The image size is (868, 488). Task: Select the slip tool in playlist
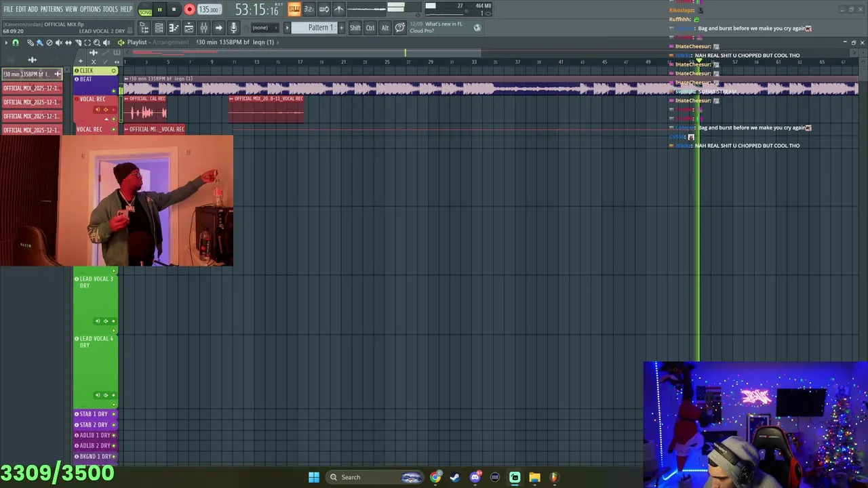(68, 43)
